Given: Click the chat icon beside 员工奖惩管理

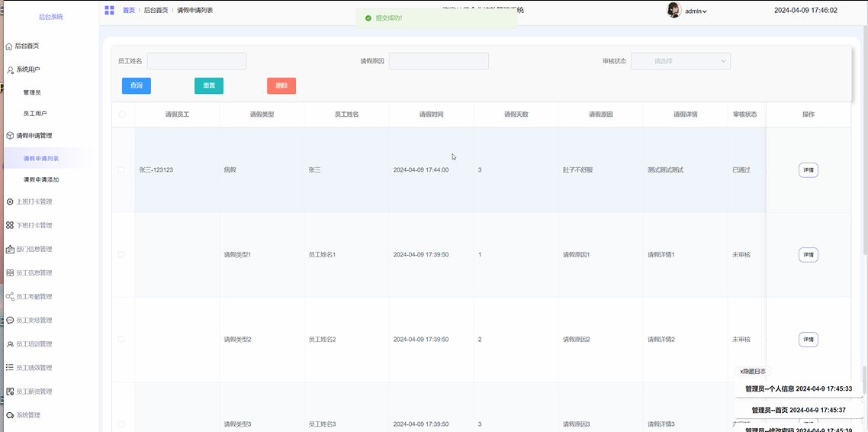Looking at the screenshot, I should tap(10, 321).
